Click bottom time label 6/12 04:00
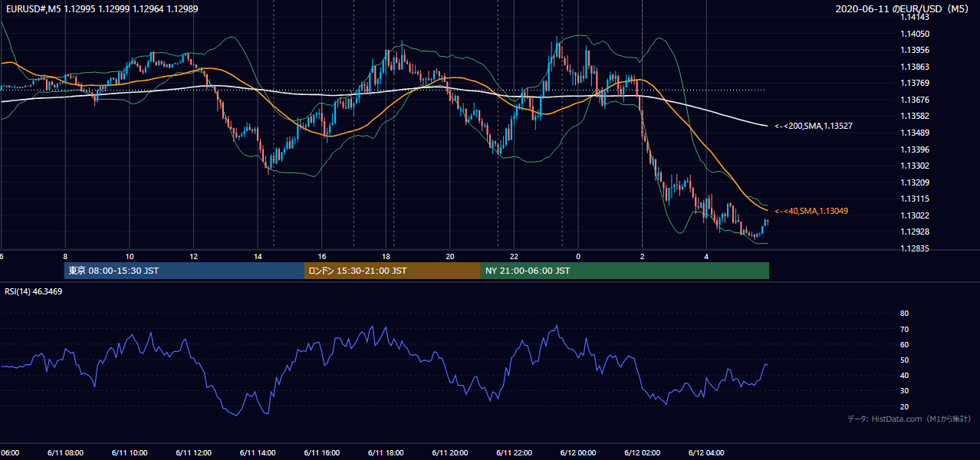This screenshot has width=980, height=460. coord(706,452)
